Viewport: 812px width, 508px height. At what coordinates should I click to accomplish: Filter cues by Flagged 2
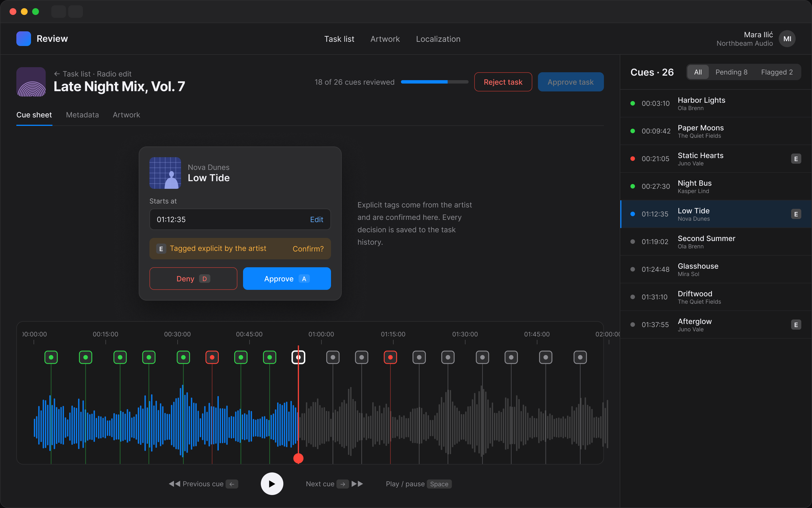pyautogui.click(x=777, y=72)
